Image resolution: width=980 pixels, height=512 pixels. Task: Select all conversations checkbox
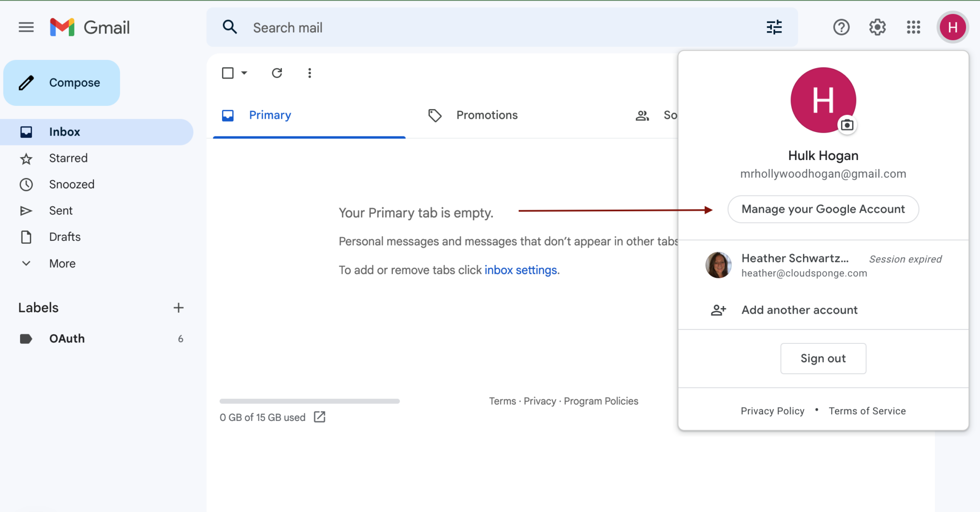click(x=228, y=73)
